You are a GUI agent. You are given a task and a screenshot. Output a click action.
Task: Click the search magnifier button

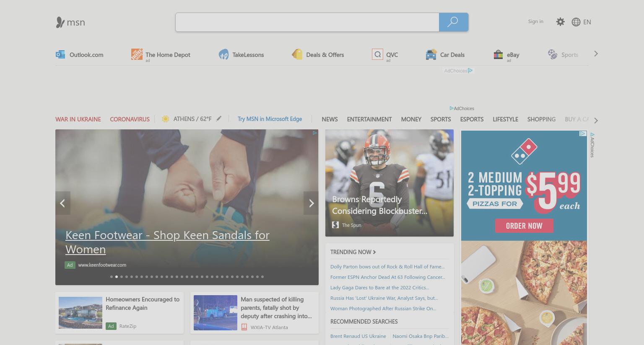tap(453, 22)
